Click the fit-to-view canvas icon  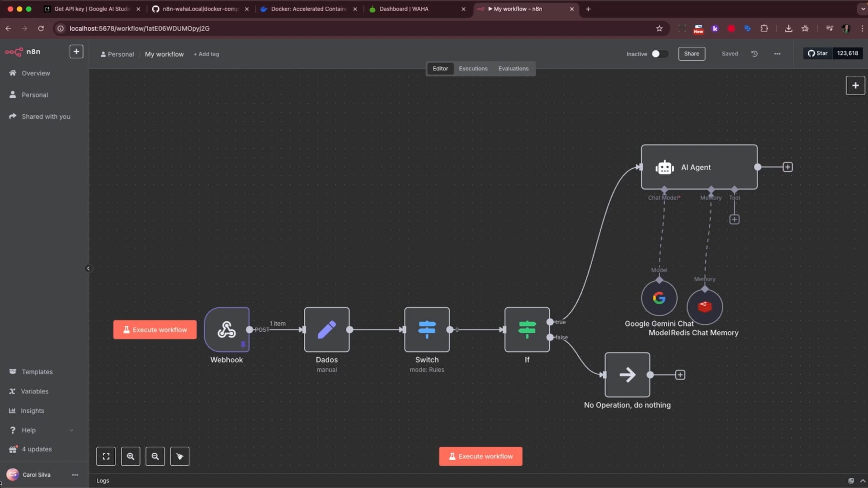point(106,456)
